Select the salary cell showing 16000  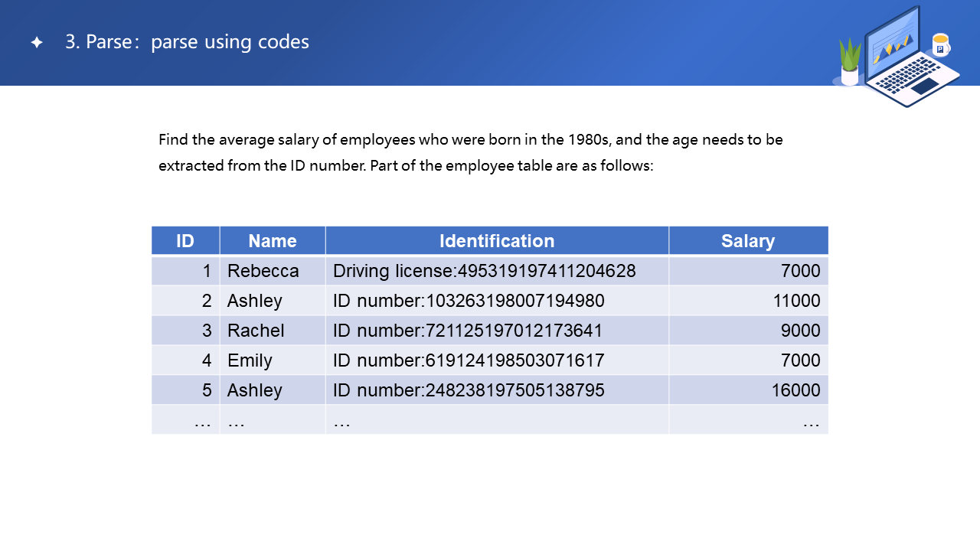(795, 390)
